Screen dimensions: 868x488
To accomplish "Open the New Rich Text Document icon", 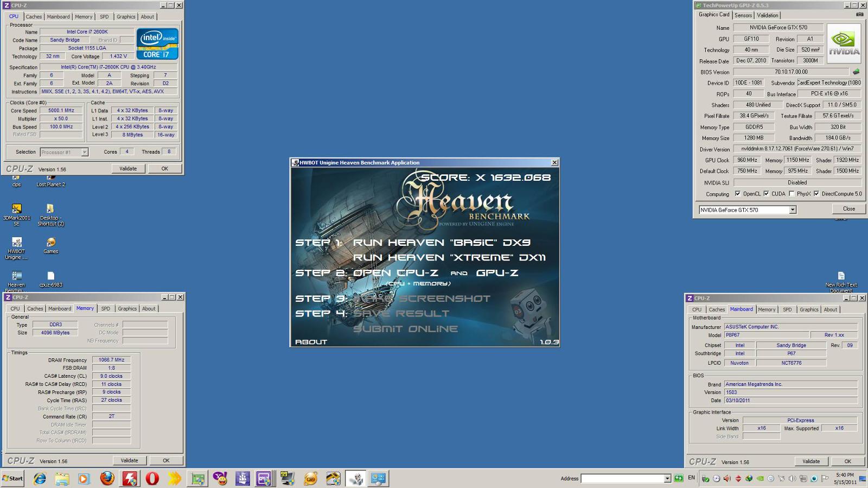I will click(x=841, y=282).
